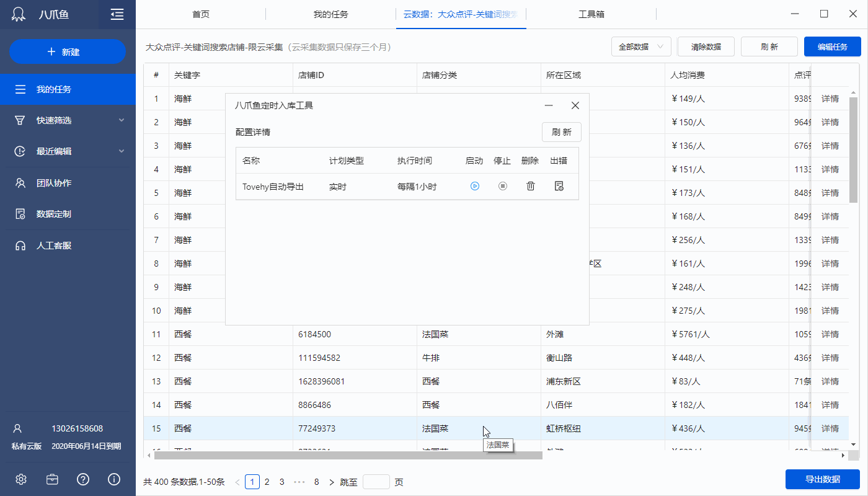This screenshot has height=496, width=868.
Task: Delete the Tovehy自动导出 export plan
Action: coord(530,185)
